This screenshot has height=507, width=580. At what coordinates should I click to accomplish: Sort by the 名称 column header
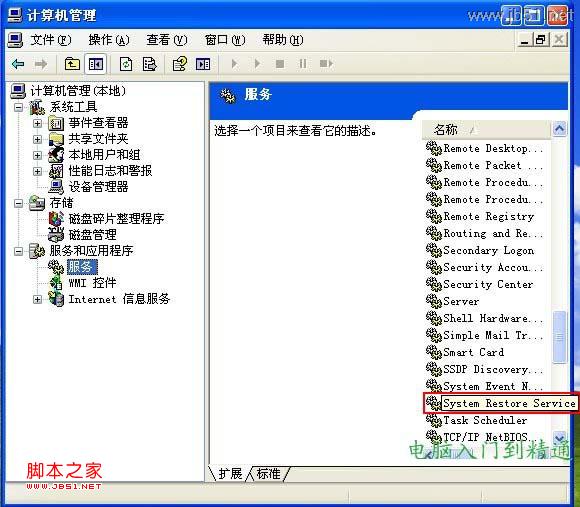[x=486, y=129]
